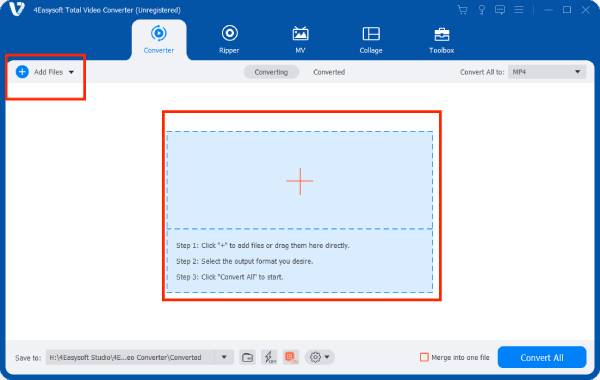Open the gear settings icon
The image size is (600, 380).
[315, 357]
